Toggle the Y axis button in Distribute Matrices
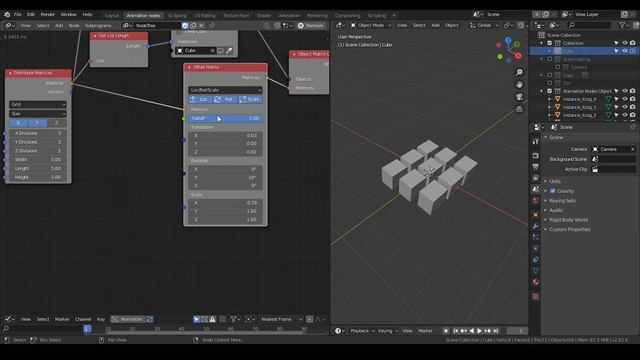Screen dimensions: 640x360 pos(38,123)
